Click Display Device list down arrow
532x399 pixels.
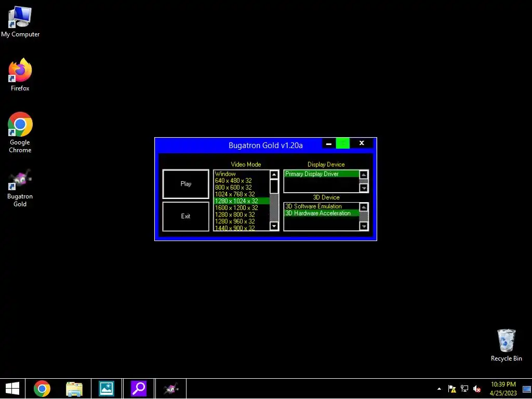(x=363, y=188)
